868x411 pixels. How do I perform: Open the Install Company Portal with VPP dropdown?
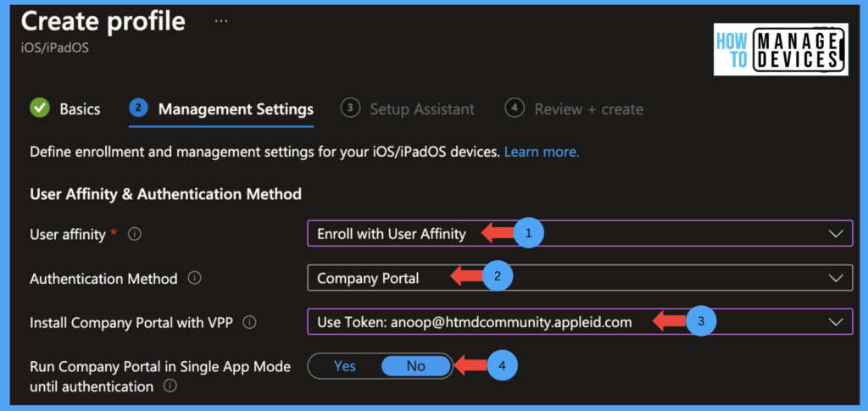click(x=580, y=321)
